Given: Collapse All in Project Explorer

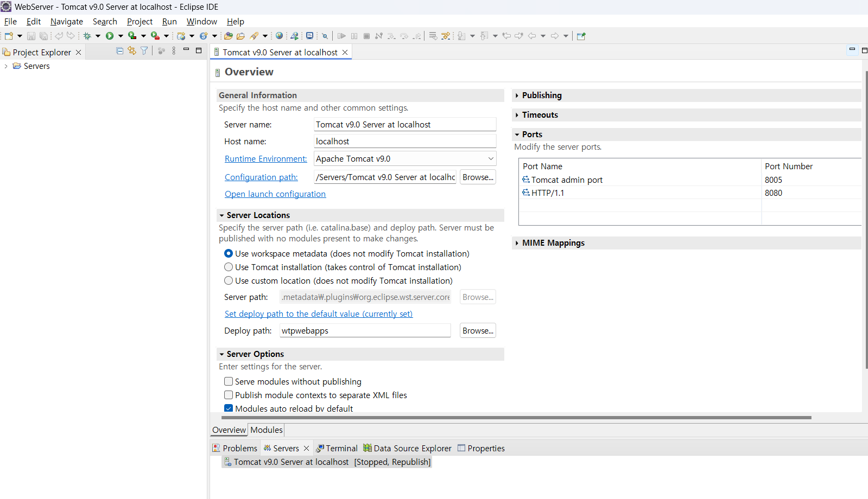Looking at the screenshot, I should point(120,50).
